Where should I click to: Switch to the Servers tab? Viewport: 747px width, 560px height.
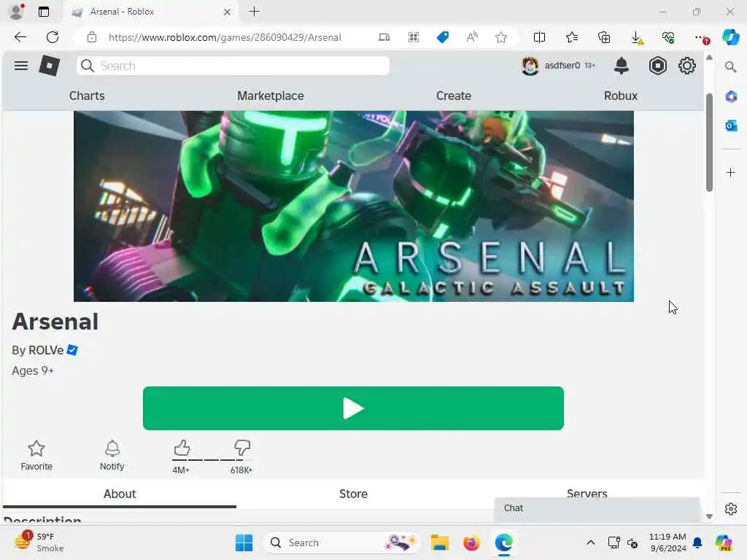tap(587, 493)
